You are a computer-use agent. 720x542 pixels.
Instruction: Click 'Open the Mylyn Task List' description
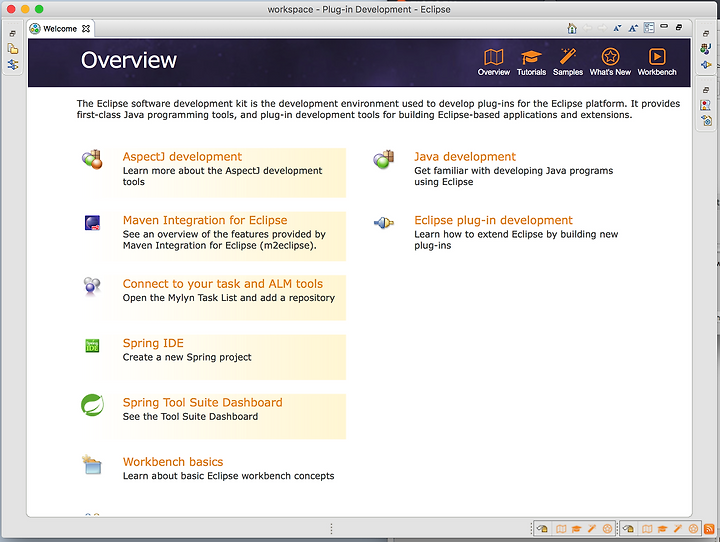click(x=229, y=298)
